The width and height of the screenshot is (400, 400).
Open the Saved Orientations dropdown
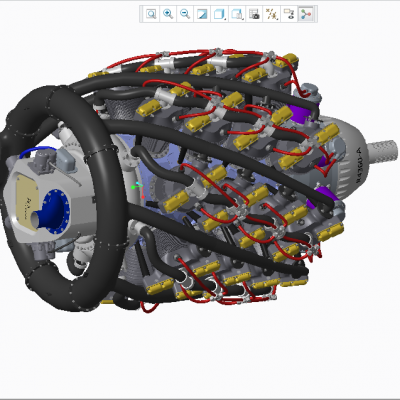[237, 14]
